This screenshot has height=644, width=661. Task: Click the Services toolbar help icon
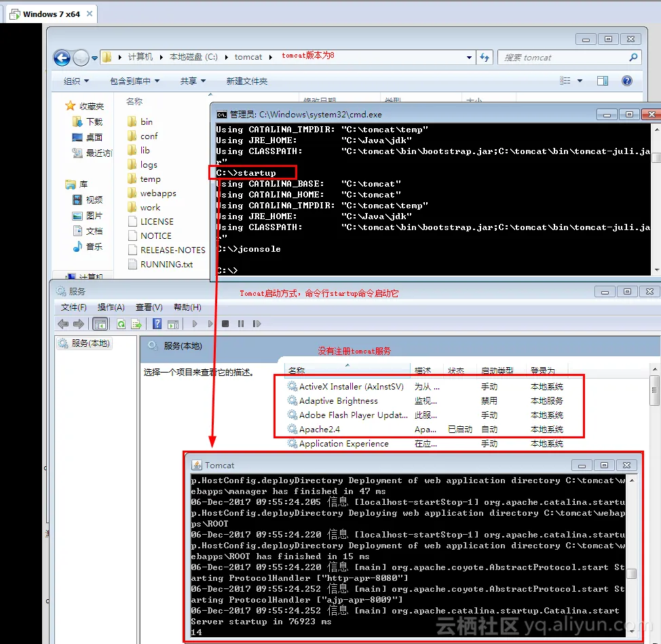coord(157,324)
